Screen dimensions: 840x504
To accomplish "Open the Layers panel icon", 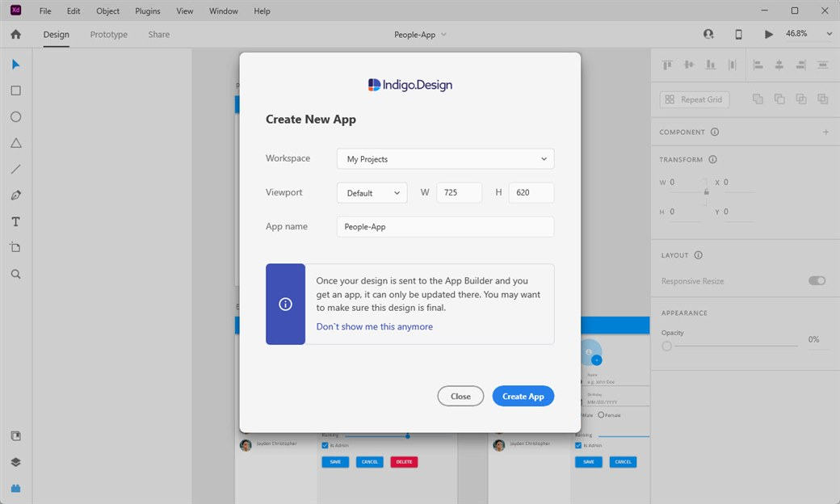I will coord(16,462).
